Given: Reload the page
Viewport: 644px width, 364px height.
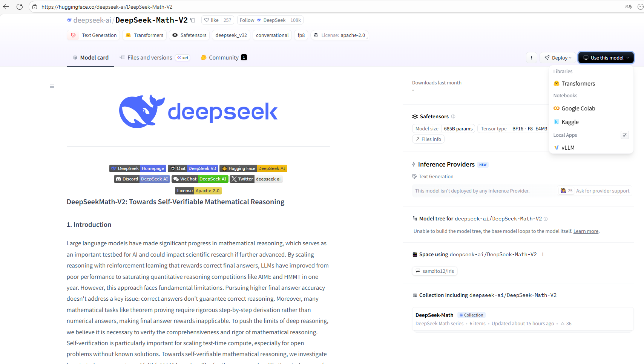Looking at the screenshot, I should (20, 6).
